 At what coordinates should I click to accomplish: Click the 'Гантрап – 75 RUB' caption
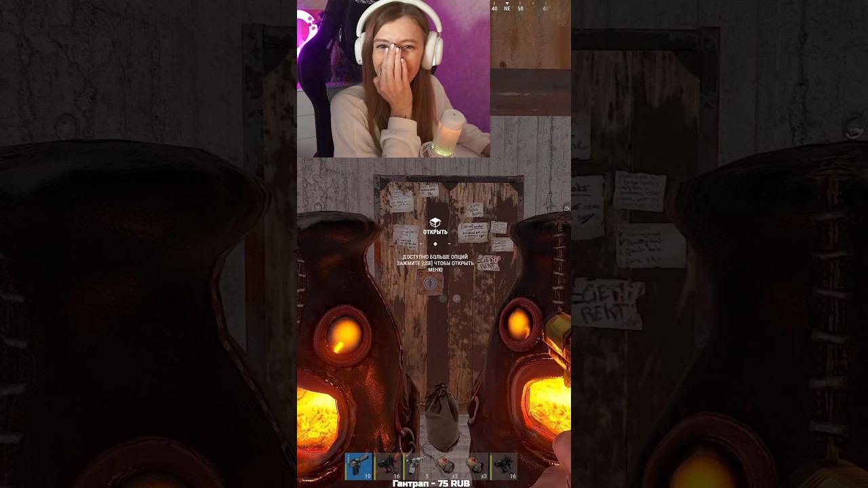[431, 484]
